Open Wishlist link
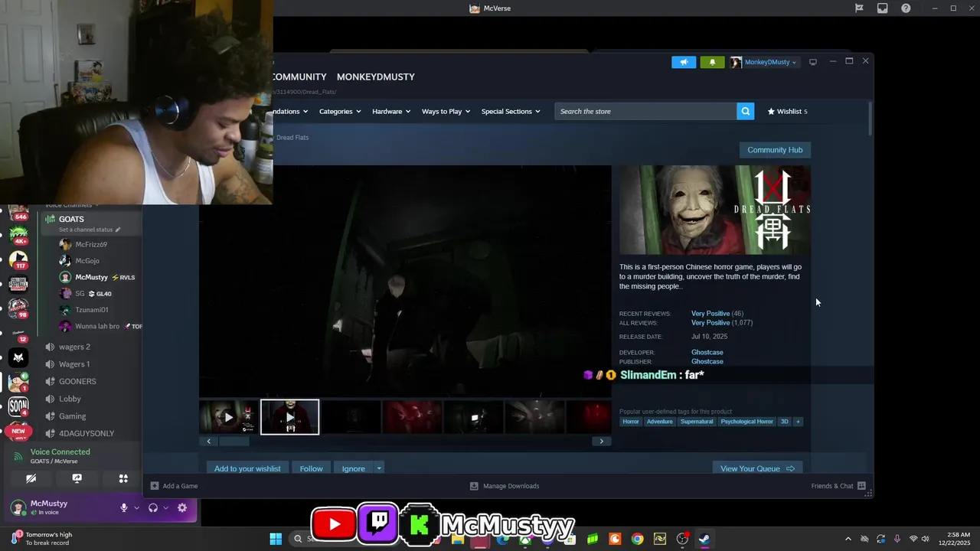 [787, 112]
